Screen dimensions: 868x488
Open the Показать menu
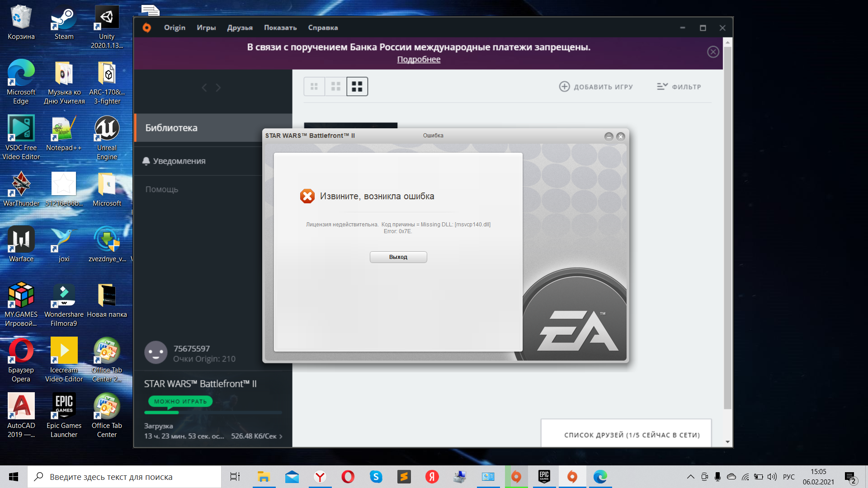click(x=280, y=28)
